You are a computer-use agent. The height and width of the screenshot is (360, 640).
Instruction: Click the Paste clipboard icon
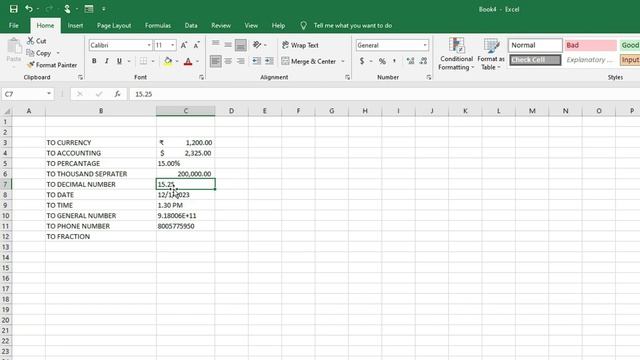click(x=14, y=46)
